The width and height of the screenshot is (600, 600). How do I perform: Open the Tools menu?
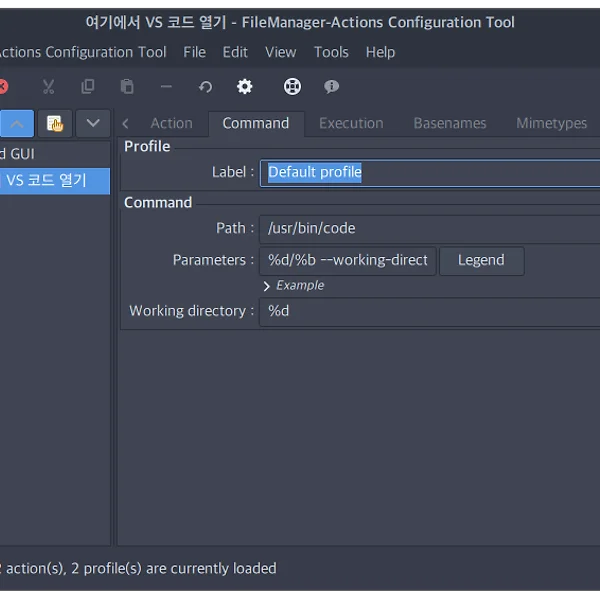pyautogui.click(x=331, y=52)
